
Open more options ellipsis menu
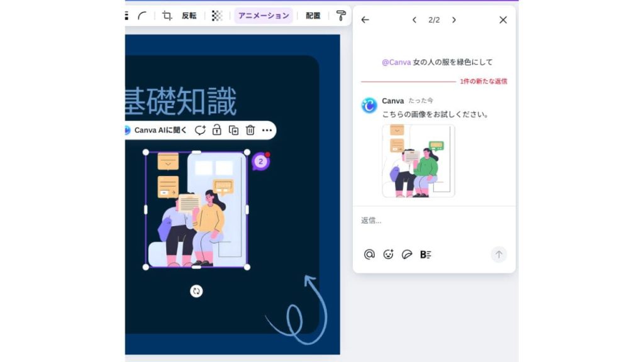pos(267,130)
